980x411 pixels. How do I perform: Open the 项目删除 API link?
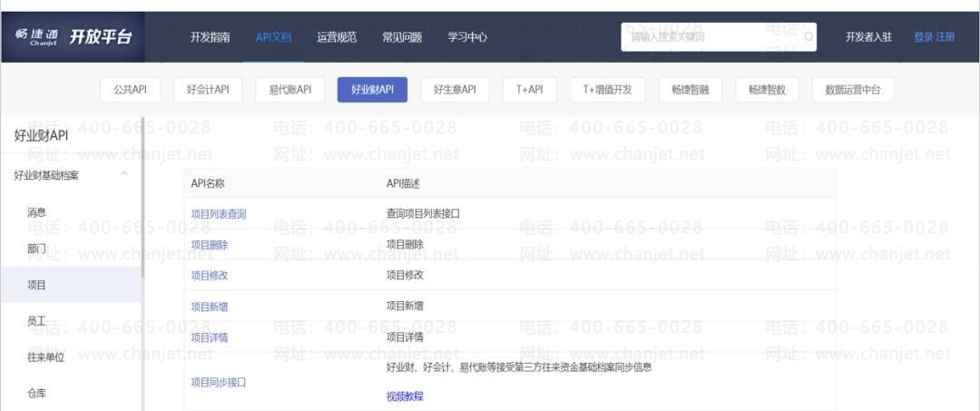[x=210, y=245]
